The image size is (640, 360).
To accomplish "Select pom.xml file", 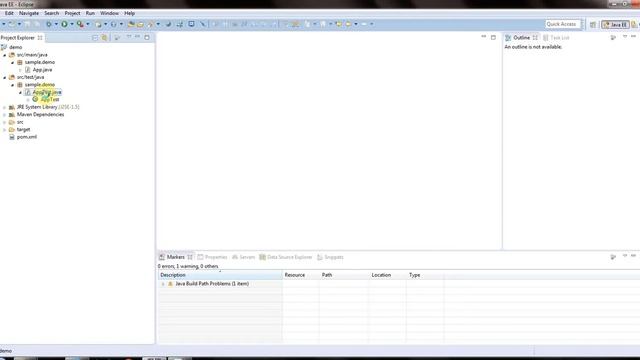I will pyautogui.click(x=27, y=137).
